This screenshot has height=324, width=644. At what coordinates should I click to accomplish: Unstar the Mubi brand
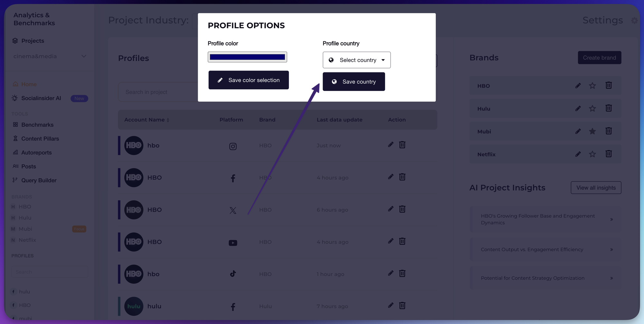coord(592,131)
